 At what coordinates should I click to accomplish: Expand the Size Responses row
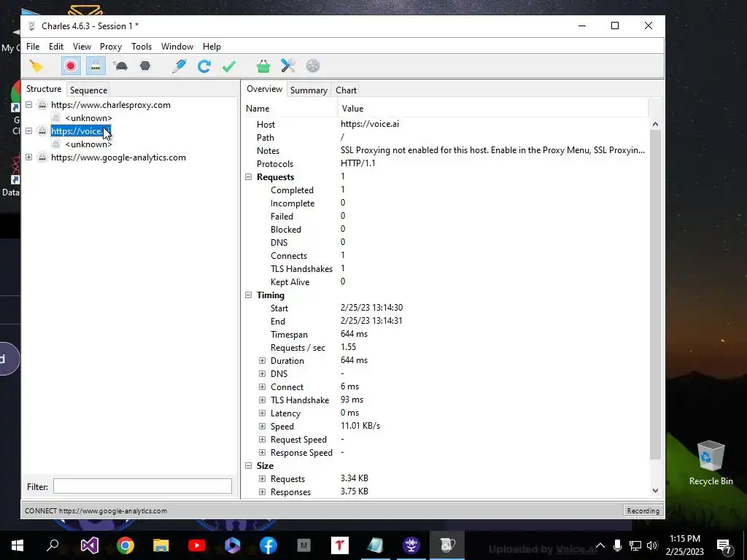click(262, 492)
